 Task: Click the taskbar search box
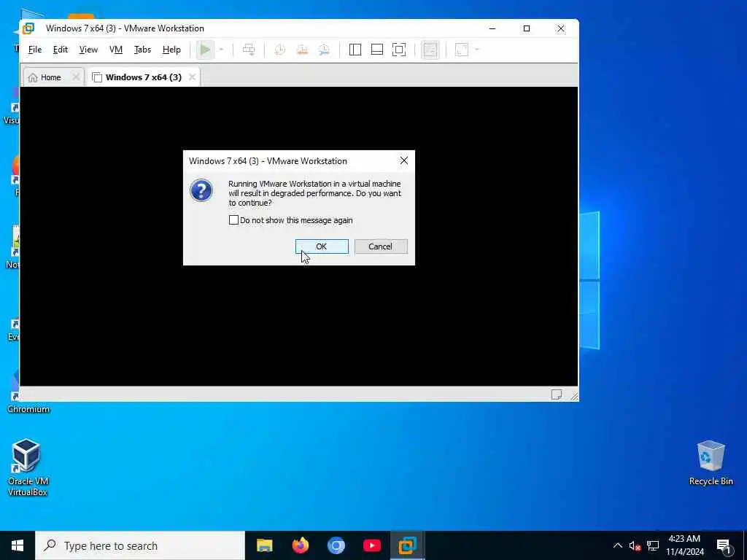coord(140,545)
